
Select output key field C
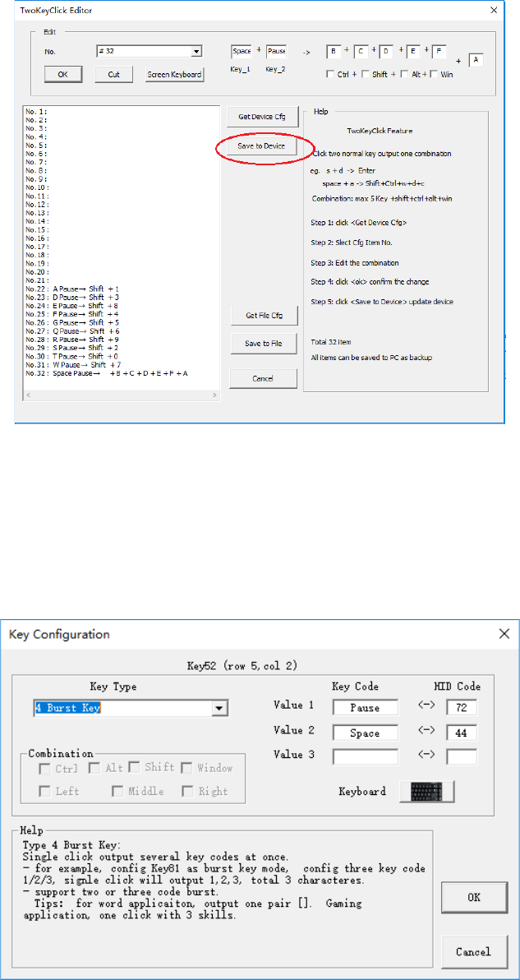pos(361,51)
